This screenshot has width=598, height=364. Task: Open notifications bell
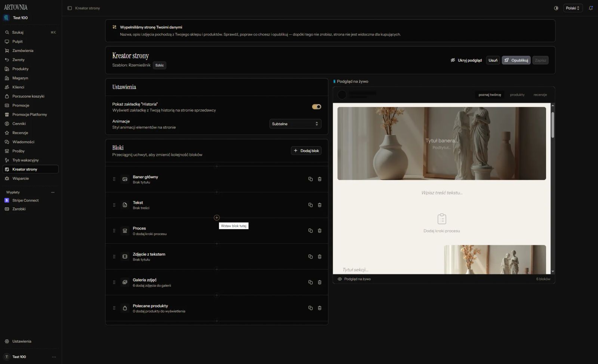591,8
